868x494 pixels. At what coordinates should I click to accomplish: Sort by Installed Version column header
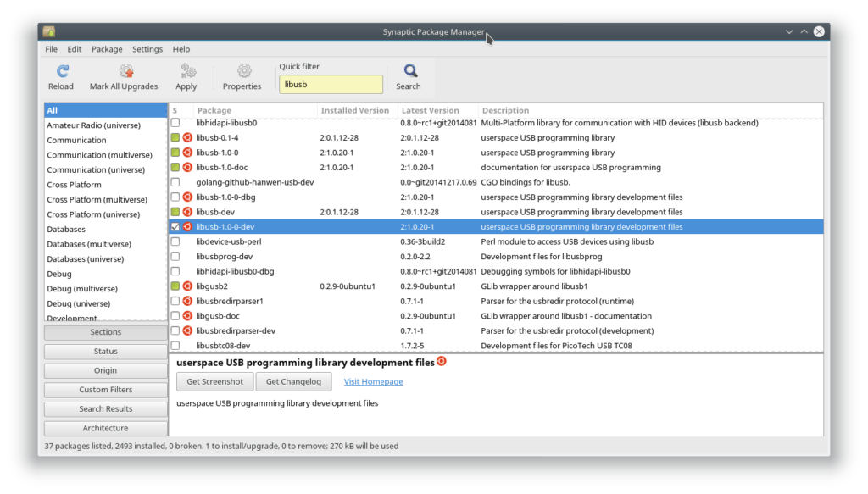pyautogui.click(x=357, y=111)
